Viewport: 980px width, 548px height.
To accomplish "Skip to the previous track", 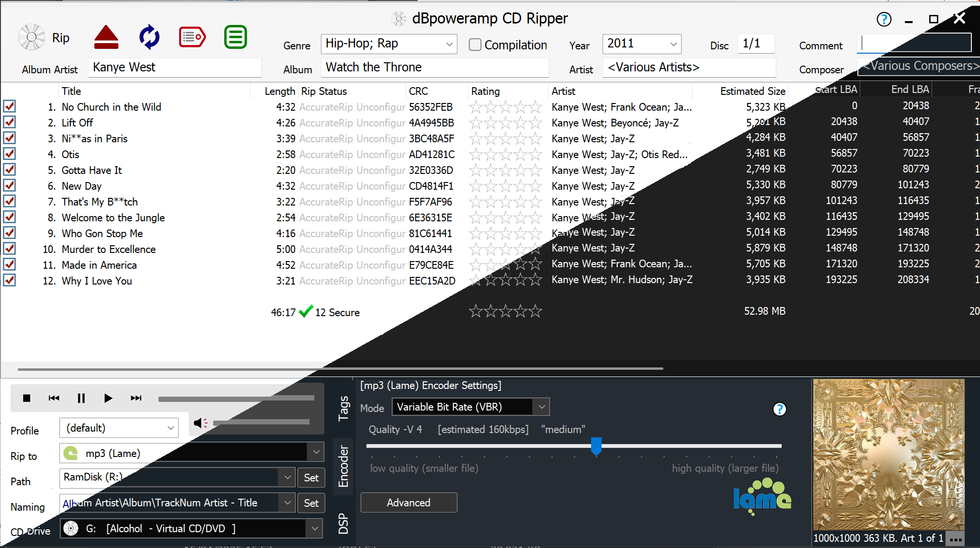I will point(54,398).
